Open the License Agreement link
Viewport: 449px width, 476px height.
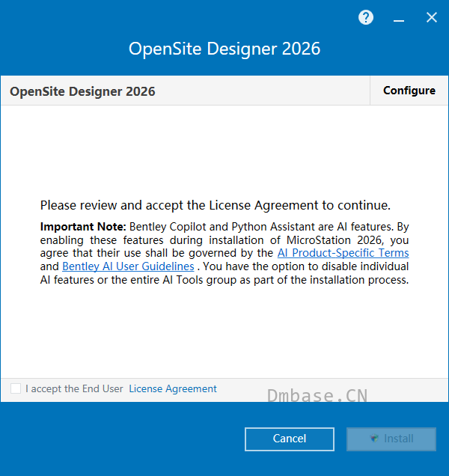tap(173, 388)
